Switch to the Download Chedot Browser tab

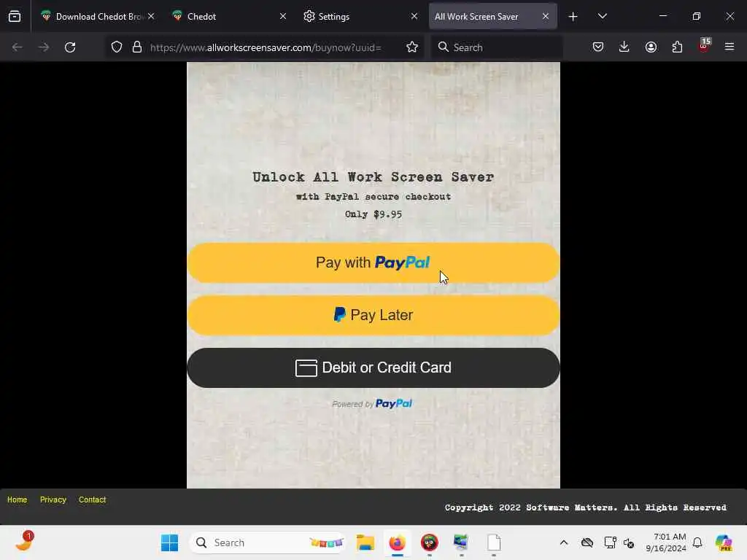tap(98, 16)
